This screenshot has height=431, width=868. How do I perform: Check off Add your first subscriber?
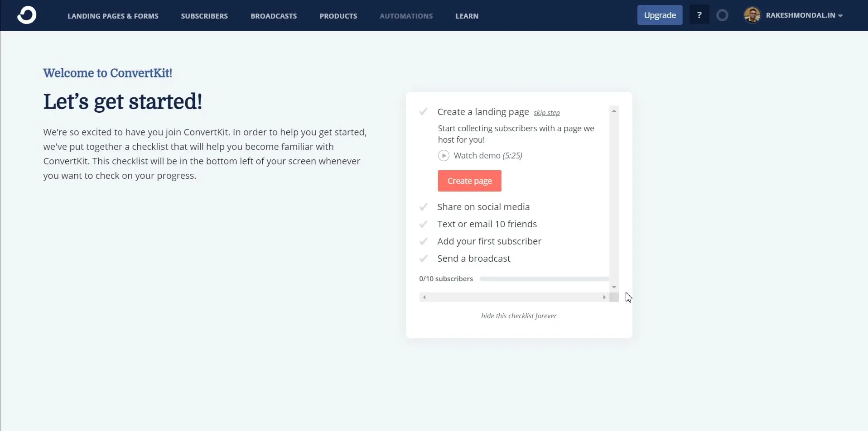pos(423,241)
